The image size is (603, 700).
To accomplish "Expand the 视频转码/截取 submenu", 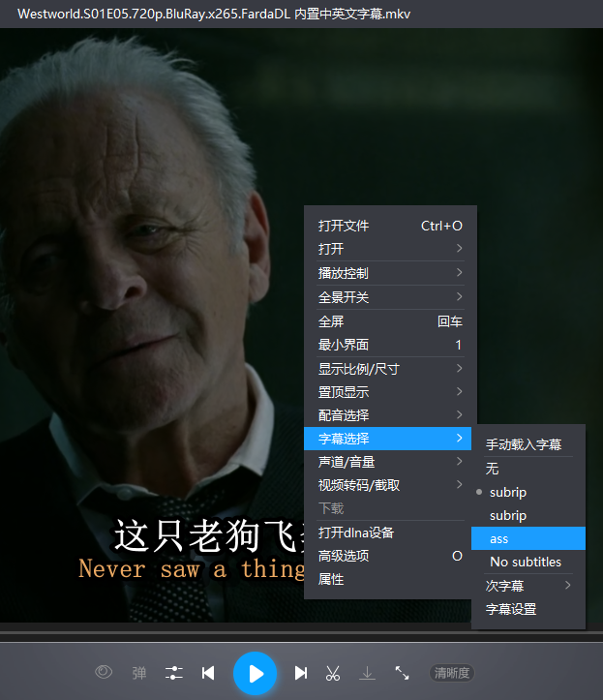I will tap(387, 485).
